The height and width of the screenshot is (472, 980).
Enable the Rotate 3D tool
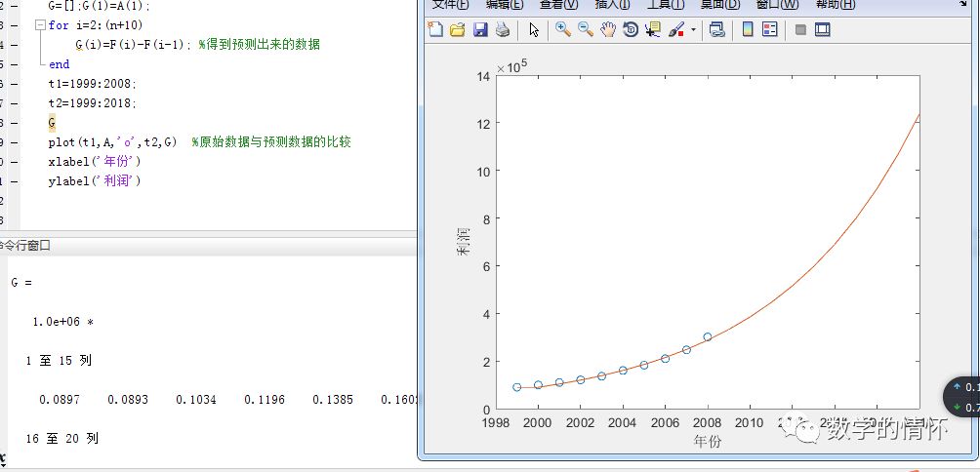click(x=631, y=30)
